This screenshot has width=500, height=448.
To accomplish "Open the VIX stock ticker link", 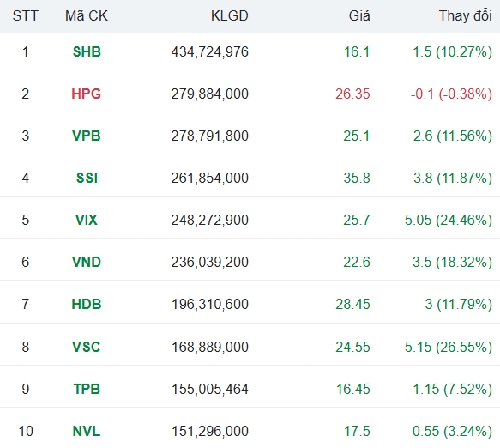I will click(87, 221).
